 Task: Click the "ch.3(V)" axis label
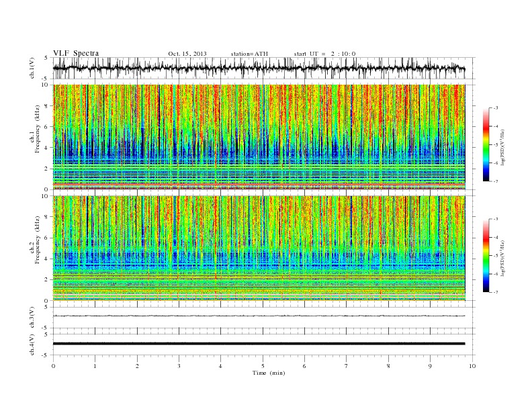tap(32, 318)
